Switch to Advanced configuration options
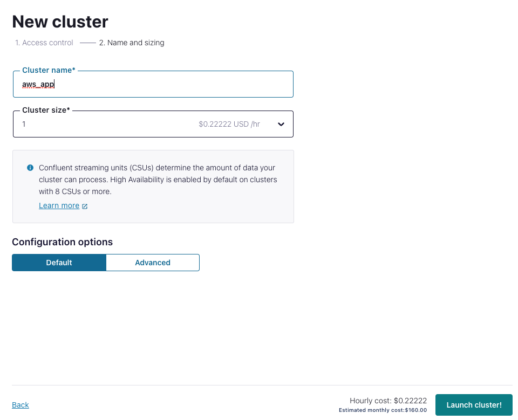 tap(153, 263)
